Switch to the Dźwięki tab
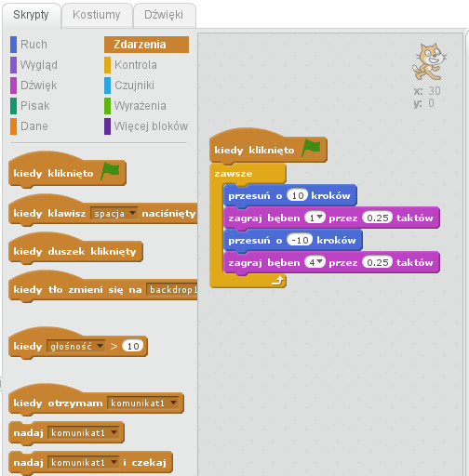The height and width of the screenshot is (476, 469). click(164, 15)
